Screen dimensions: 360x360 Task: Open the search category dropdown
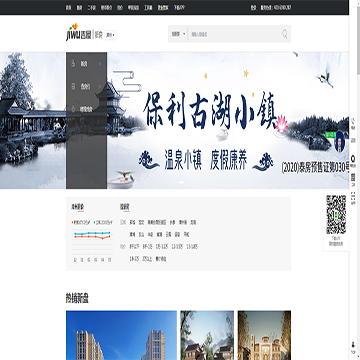tap(178, 34)
